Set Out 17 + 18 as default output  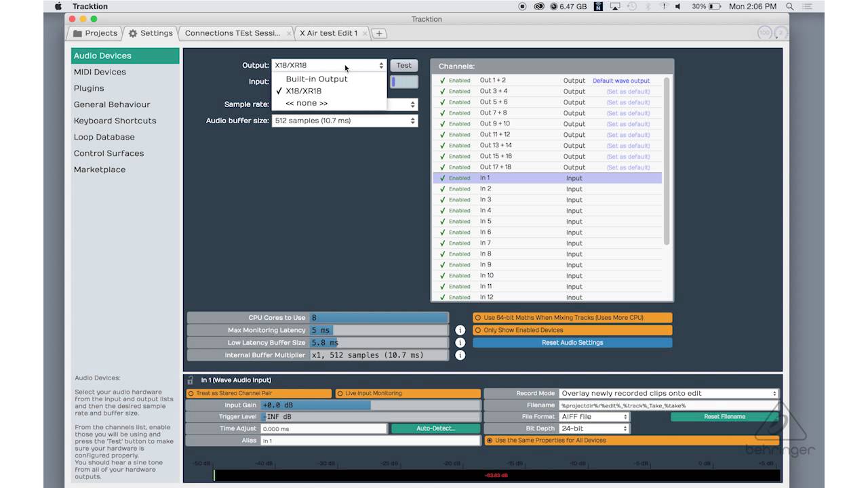coord(628,167)
